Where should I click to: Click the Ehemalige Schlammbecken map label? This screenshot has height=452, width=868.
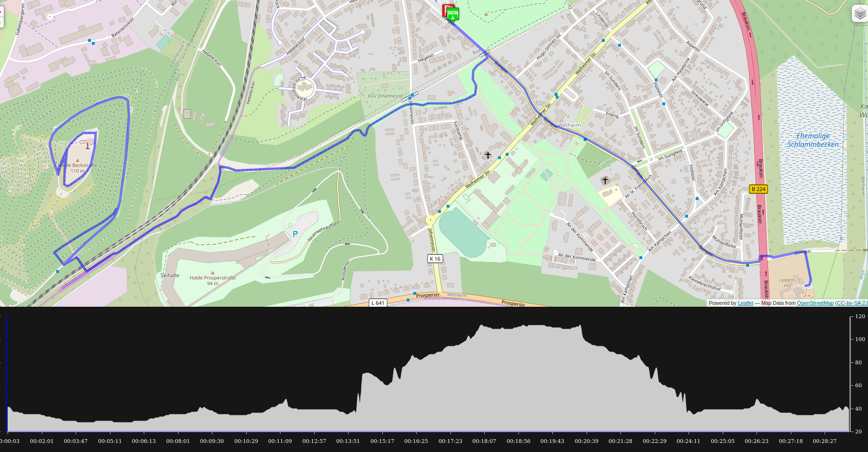pos(812,140)
